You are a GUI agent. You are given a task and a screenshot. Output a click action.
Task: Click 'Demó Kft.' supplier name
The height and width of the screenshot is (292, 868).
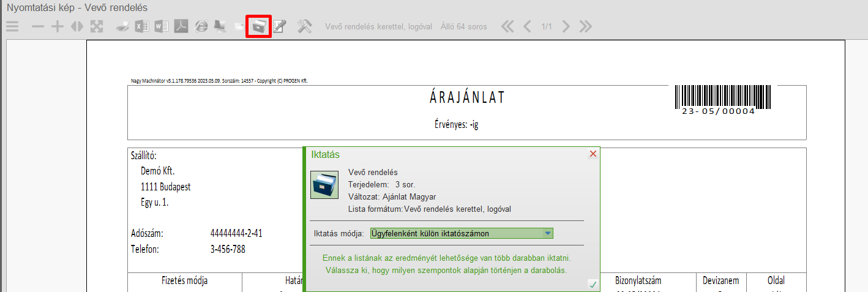pos(158,171)
